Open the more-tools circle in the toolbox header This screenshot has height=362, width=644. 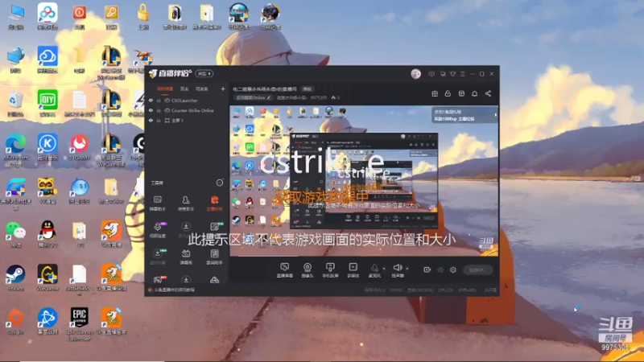(220, 183)
